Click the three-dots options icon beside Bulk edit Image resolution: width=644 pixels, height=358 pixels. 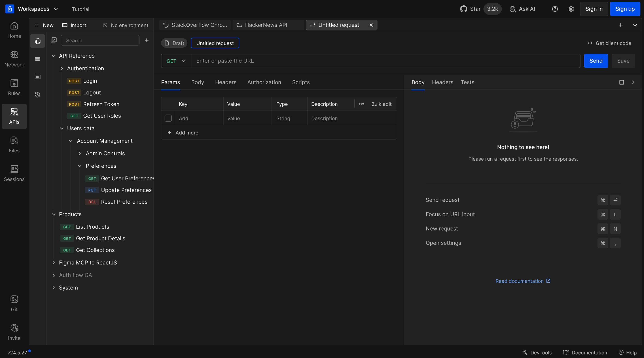coord(361,104)
